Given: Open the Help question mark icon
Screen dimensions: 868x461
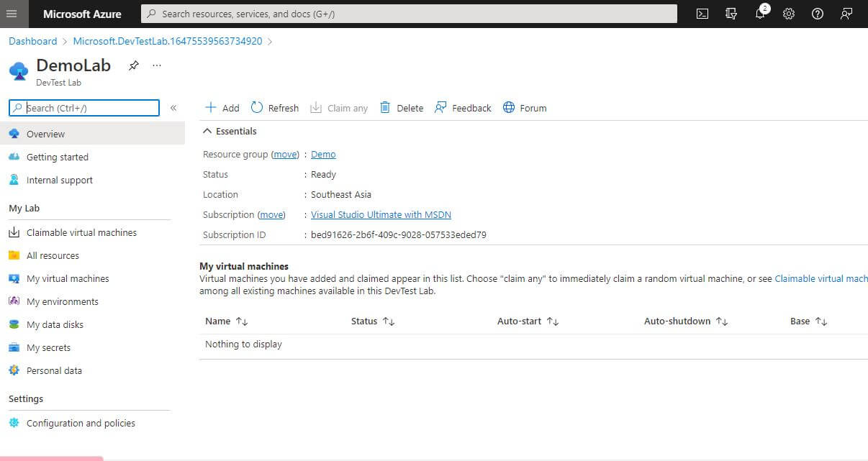Looking at the screenshot, I should click(x=818, y=14).
